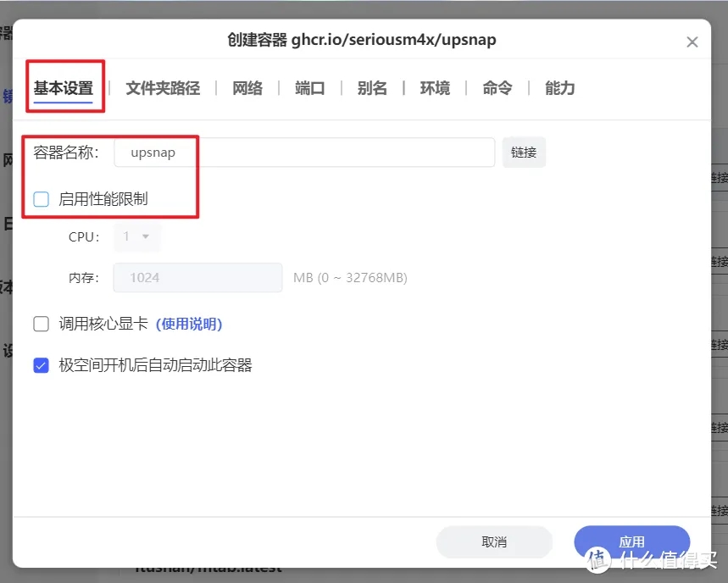Uncheck 极空间开机后自动启动此容器

(x=41, y=366)
